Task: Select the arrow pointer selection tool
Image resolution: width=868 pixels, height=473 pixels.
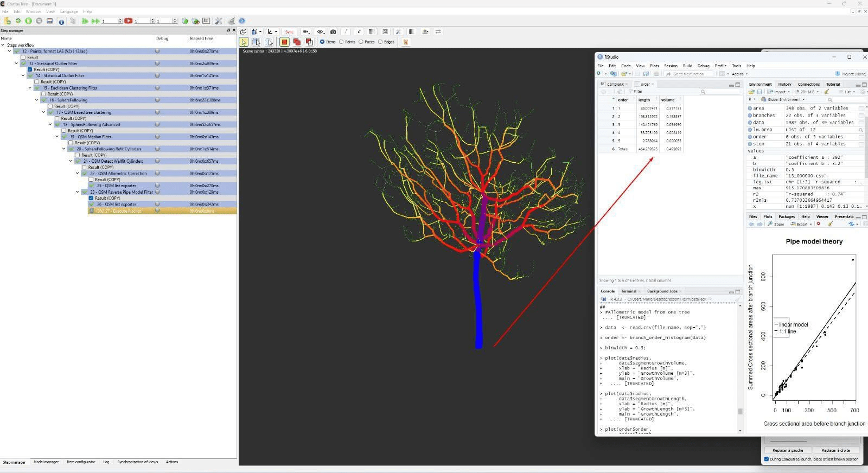Action: (244, 42)
